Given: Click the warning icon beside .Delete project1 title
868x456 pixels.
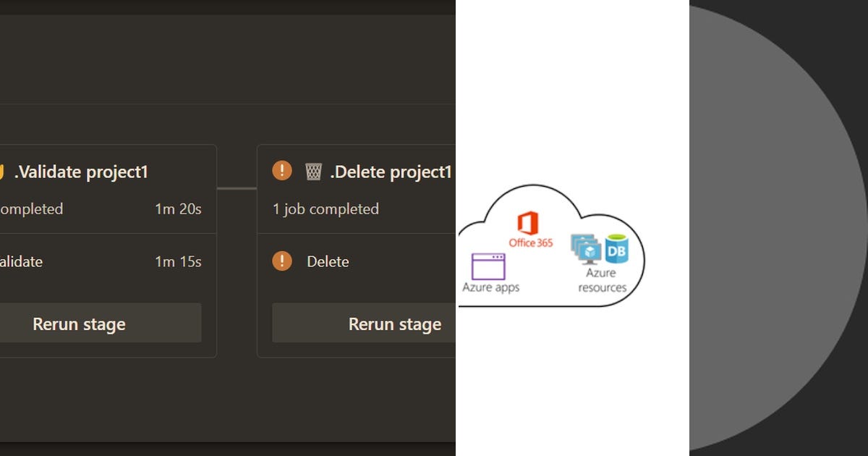Looking at the screenshot, I should 281,169.
